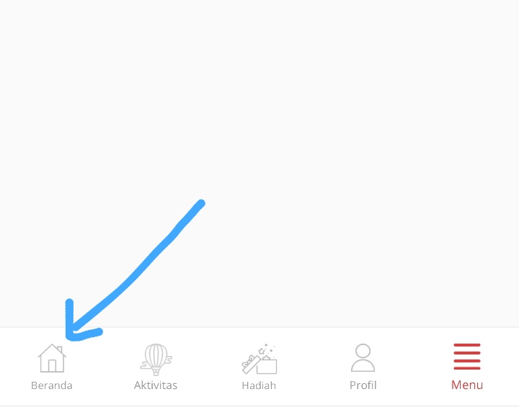Click the sparkling stars above the gift box
The height and width of the screenshot is (420, 519).
coord(267,349)
